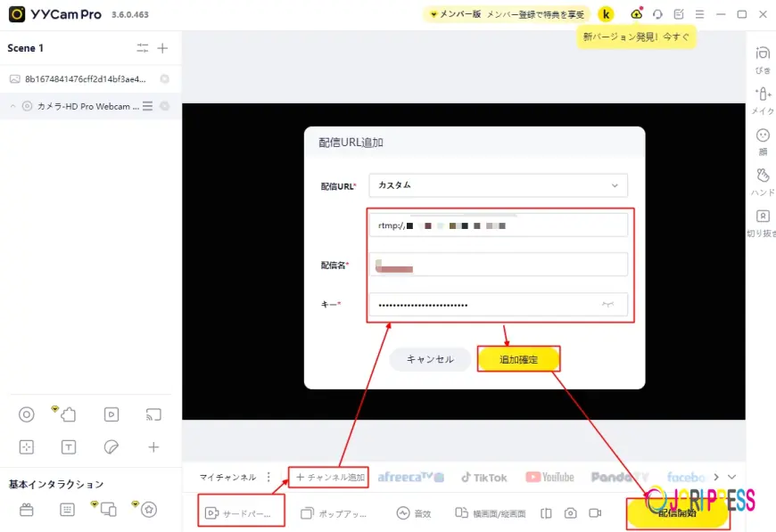Click the gift interaction icon
This screenshot has height=532, width=776.
[27, 510]
